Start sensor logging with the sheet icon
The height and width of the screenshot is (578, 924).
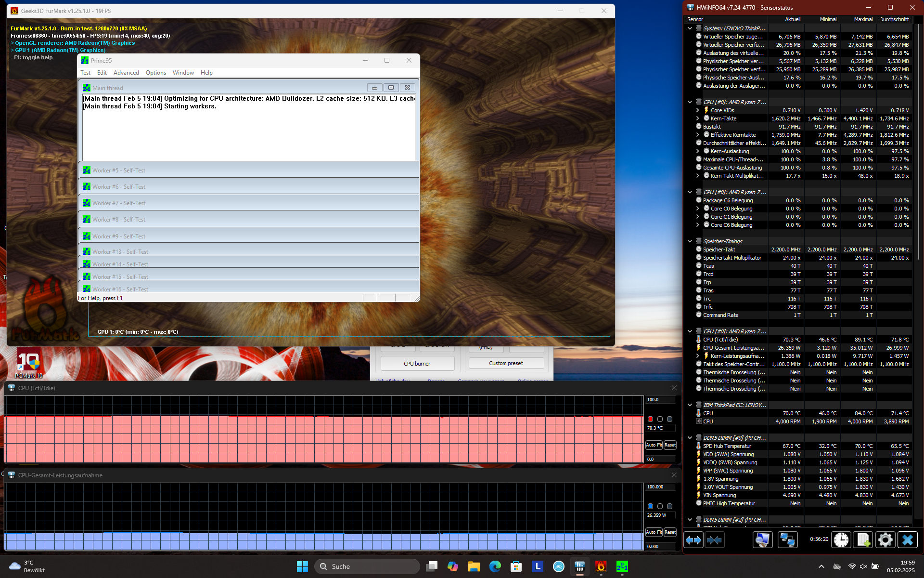(x=863, y=540)
